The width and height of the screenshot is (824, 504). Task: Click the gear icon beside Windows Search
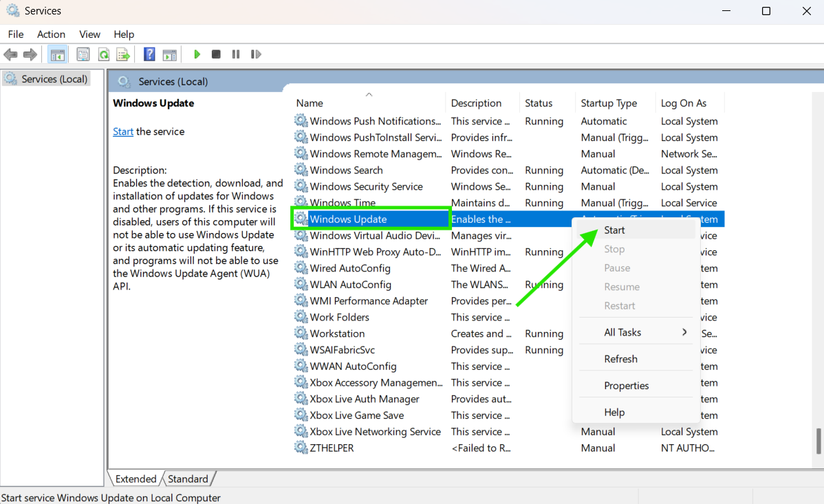(x=301, y=170)
